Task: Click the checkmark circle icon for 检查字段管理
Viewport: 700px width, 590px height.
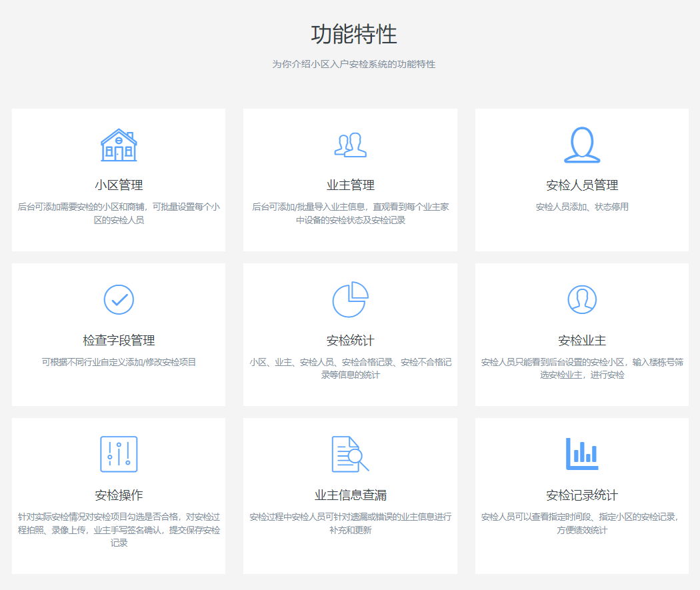Action: (x=119, y=300)
